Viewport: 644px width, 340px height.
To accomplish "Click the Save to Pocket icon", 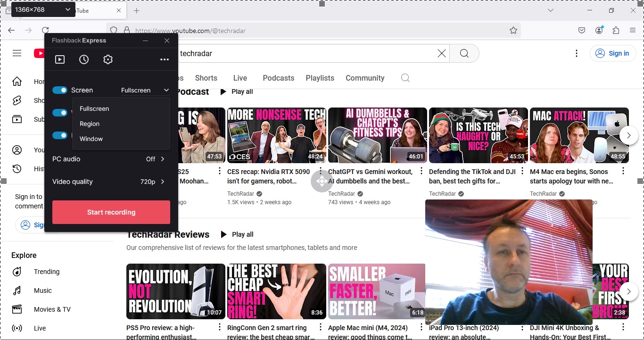I will click(582, 30).
